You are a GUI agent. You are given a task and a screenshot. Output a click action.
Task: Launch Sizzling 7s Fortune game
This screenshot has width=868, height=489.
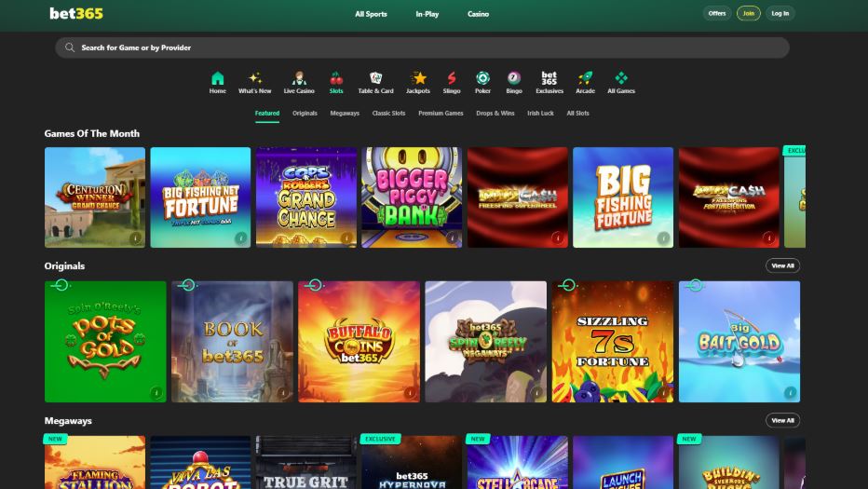coord(612,342)
